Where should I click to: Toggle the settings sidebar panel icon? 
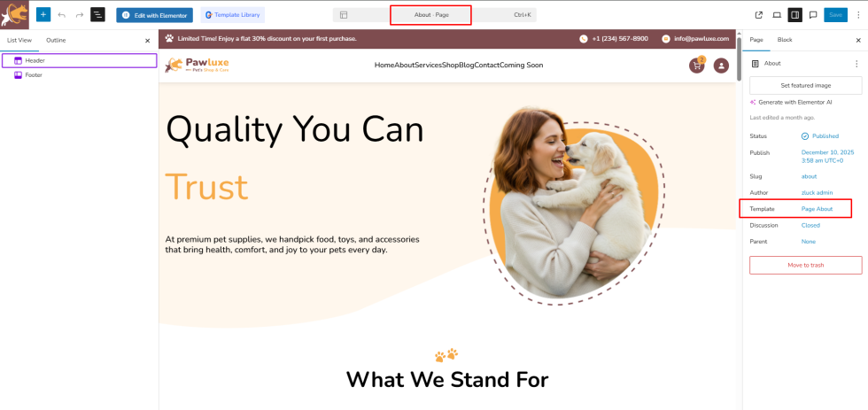tap(795, 15)
